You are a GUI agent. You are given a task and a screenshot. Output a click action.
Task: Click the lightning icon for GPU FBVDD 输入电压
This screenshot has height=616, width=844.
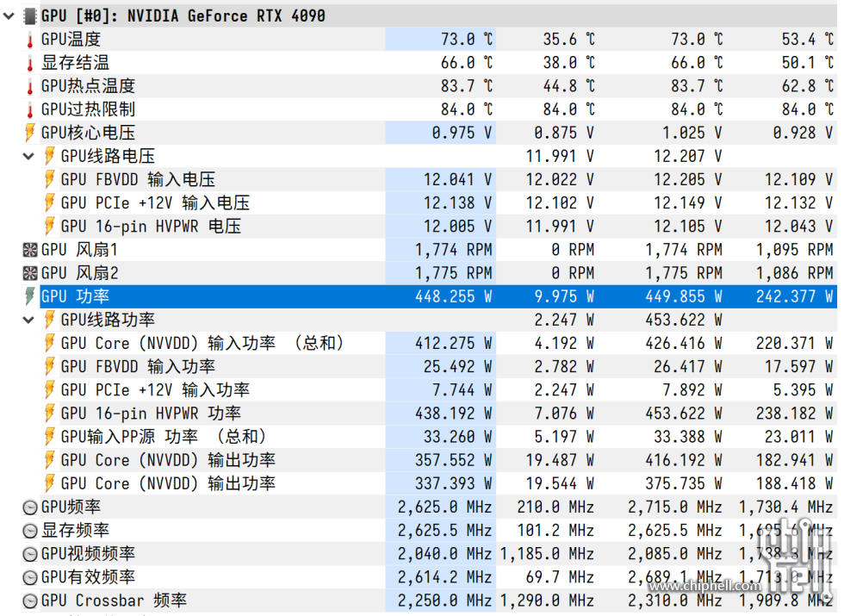click(50, 180)
